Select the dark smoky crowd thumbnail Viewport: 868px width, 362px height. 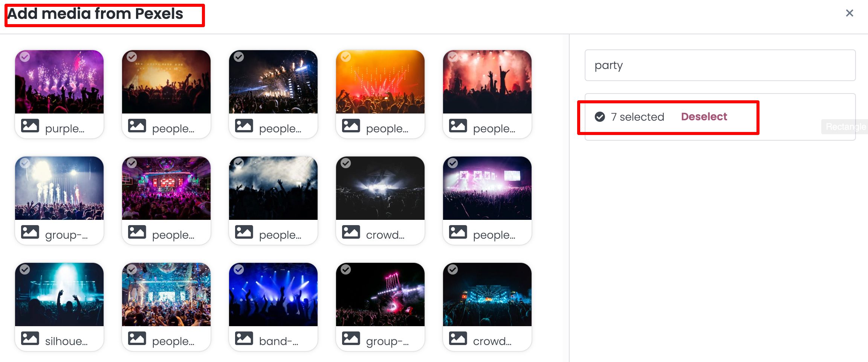tap(273, 188)
